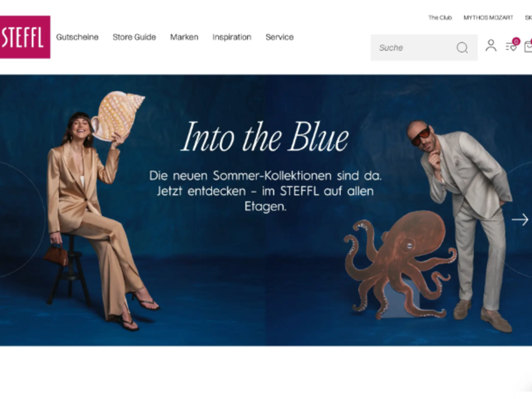Open the shopping bag icon

pos(528,47)
